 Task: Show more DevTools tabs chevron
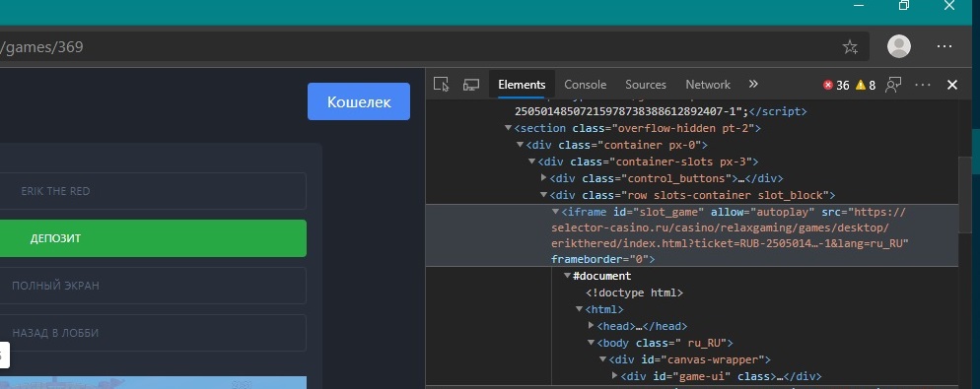point(753,85)
